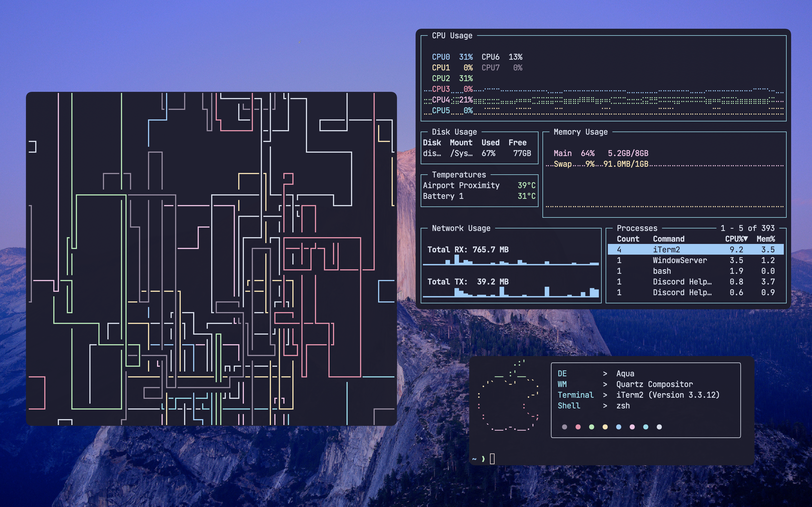The width and height of the screenshot is (812, 507).
Task: Sort processes by Mem% column header
Action: click(x=765, y=239)
